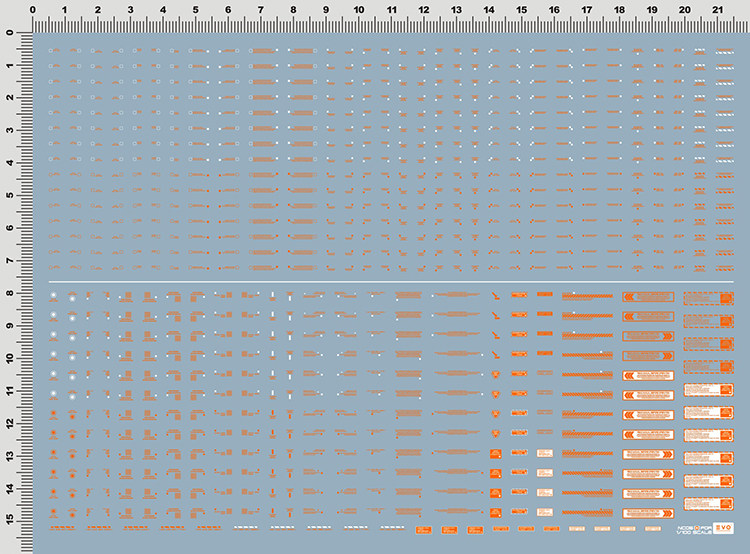Select number 3 on the top ruler
The image size is (750, 554).
coord(131,10)
